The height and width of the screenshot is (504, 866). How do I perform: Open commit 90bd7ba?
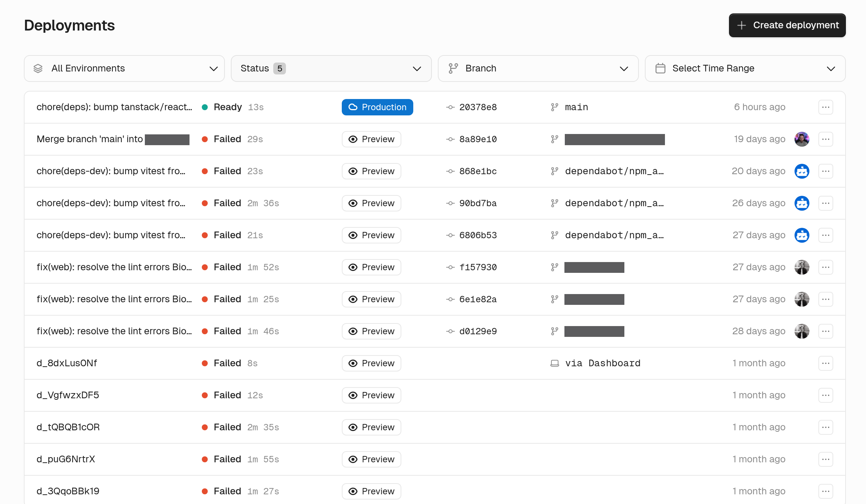(x=478, y=203)
